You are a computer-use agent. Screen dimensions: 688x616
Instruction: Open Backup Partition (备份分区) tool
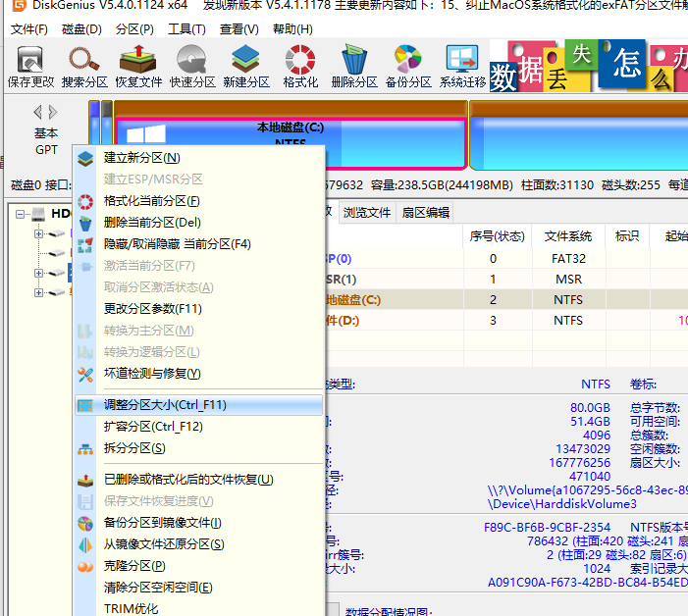coord(408,67)
